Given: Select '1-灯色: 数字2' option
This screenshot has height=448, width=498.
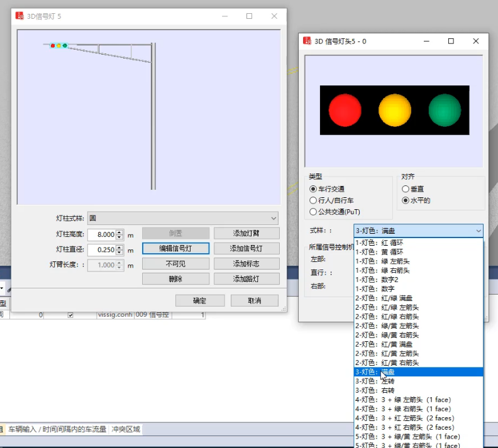Looking at the screenshot, I should [x=418, y=280].
